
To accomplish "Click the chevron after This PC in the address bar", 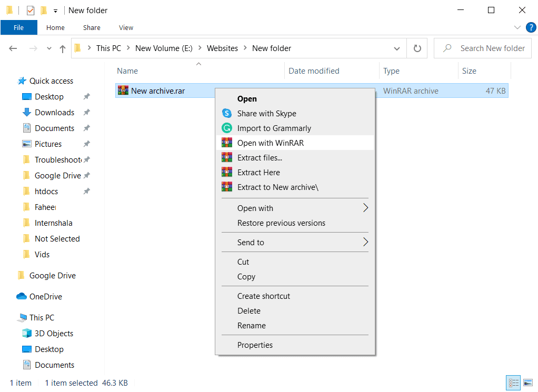I will pyautogui.click(x=128, y=48).
